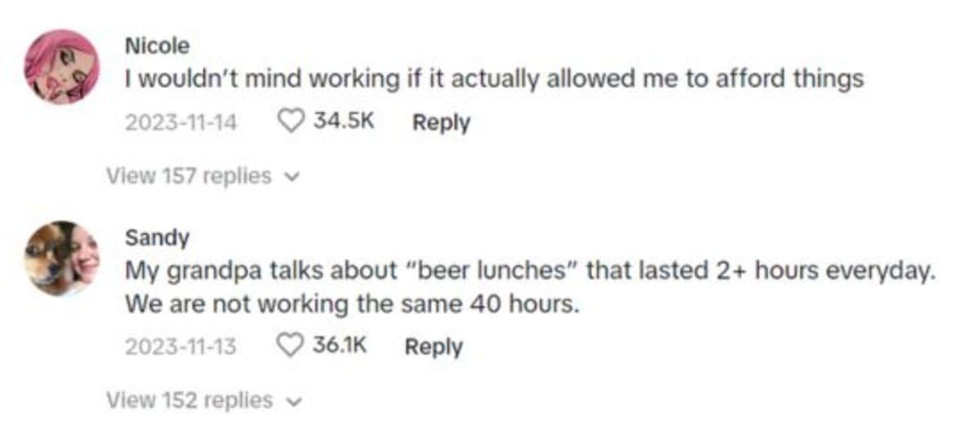Click the Sandy username
This screenshot has width=980, height=445.
click(x=157, y=238)
